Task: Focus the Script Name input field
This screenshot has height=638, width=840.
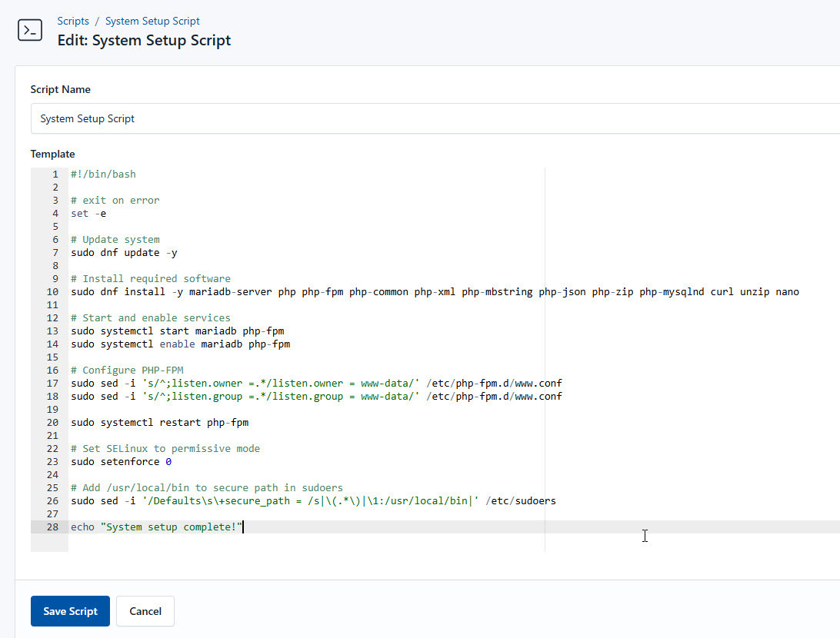Action: tap(435, 118)
